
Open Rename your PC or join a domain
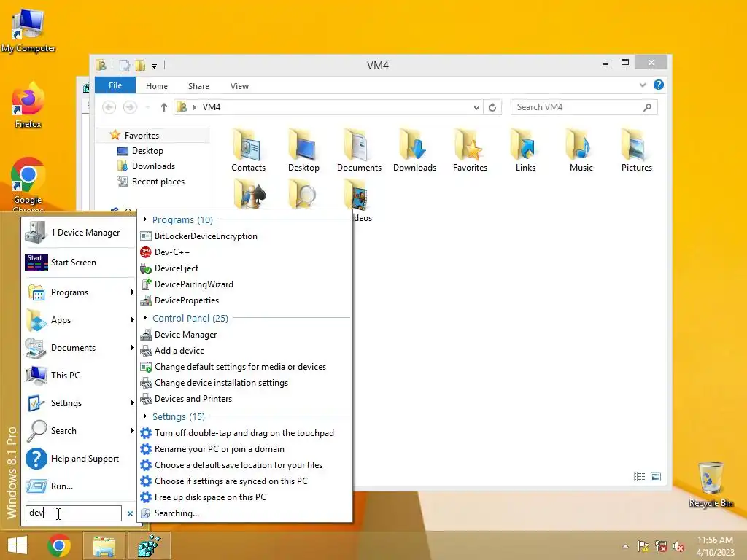pos(245,449)
